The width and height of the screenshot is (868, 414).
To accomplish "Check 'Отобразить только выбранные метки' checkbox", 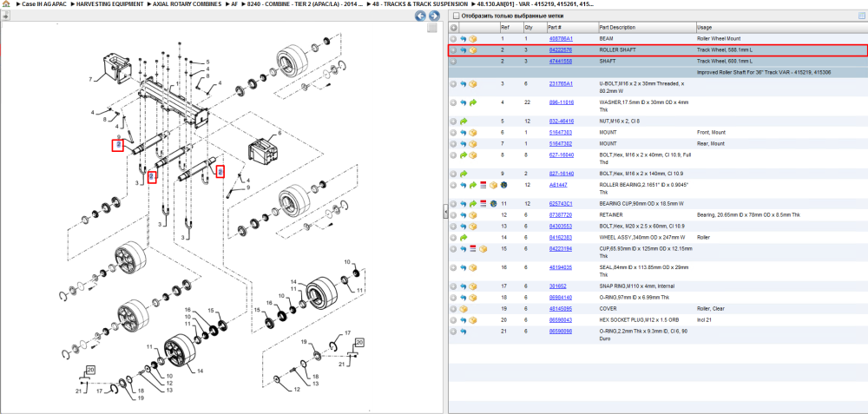I will 455,16.
